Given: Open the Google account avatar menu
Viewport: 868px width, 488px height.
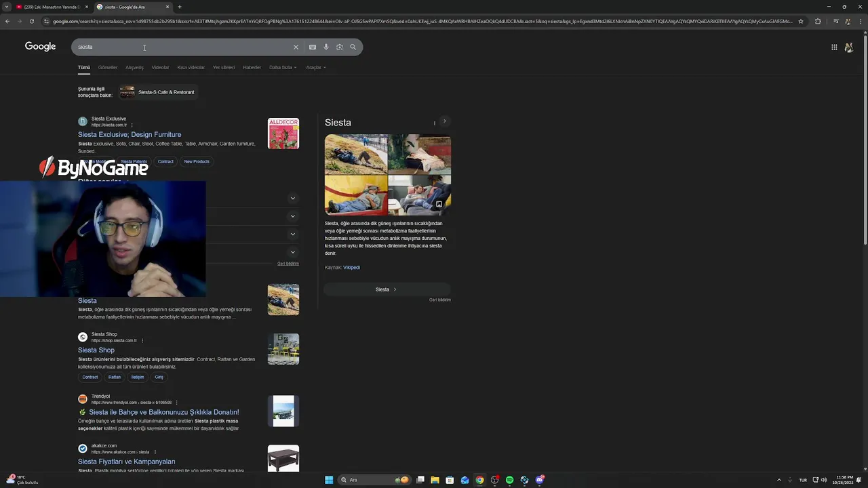Looking at the screenshot, I should 848,47.
